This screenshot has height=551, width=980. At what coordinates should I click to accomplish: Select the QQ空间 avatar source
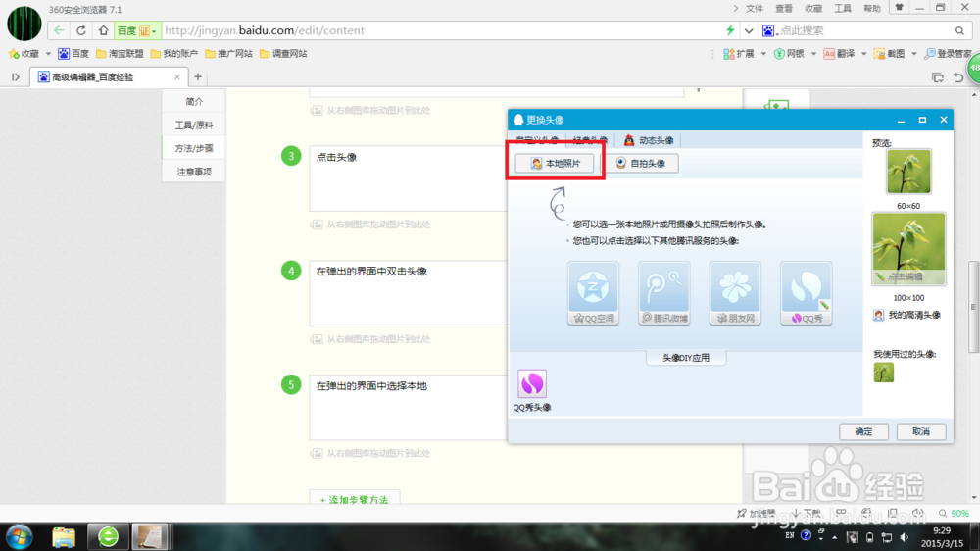point(593,293)
